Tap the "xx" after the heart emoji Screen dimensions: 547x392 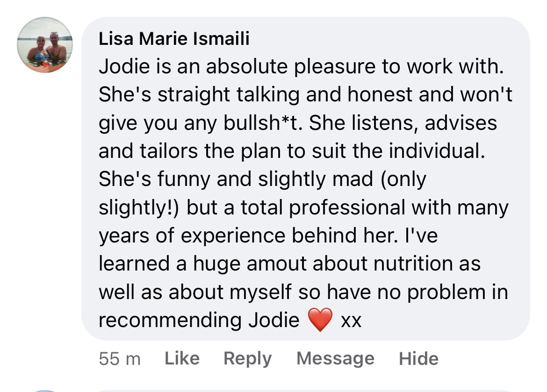[351, 321]
